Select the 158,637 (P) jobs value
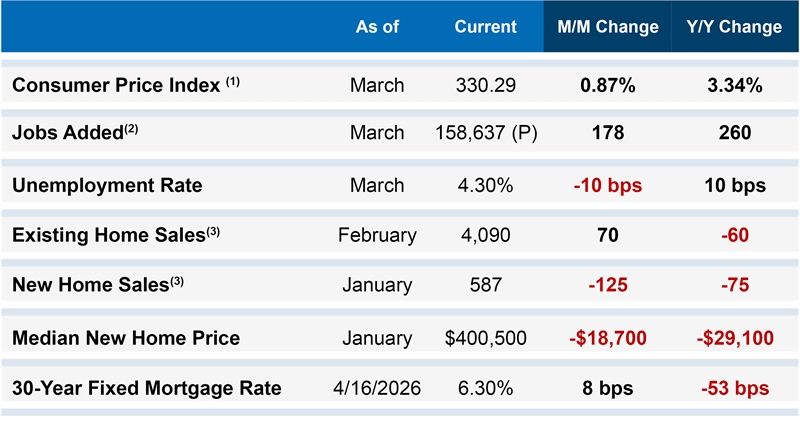 click(x=485, y=133)
